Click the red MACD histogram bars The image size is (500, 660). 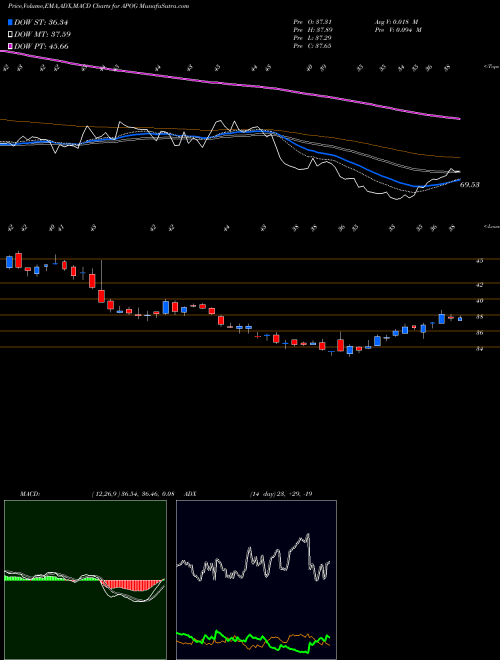(131, 585)
